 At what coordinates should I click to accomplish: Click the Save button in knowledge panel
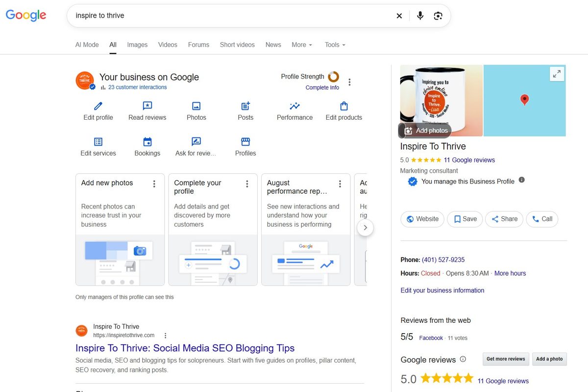coord(465,219)
